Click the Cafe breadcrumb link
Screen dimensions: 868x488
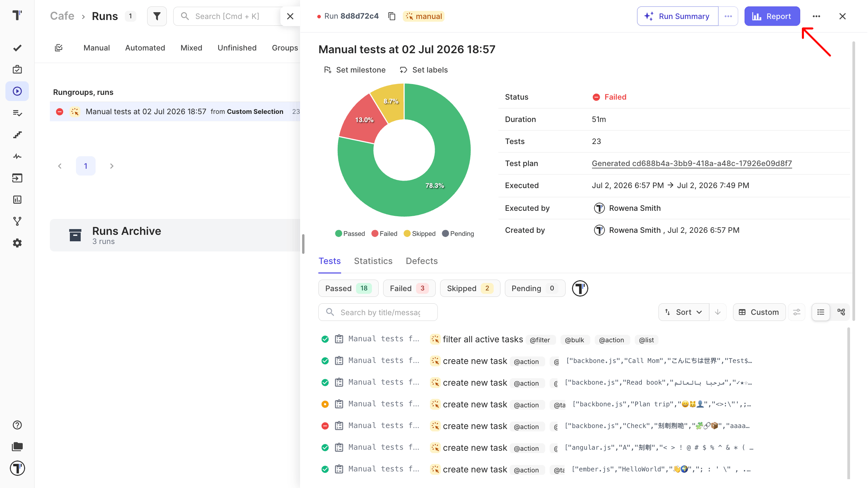pyautogui.click(x=62, y=16)
